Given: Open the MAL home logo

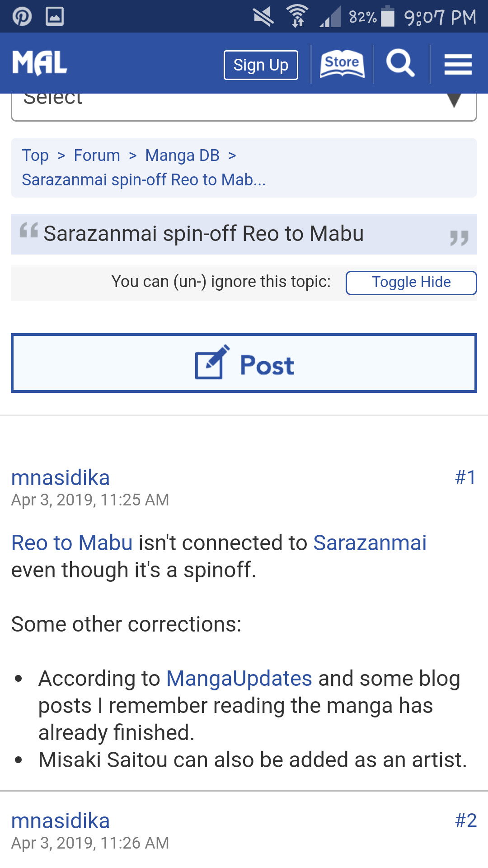Looking at the screenshot, I should tap(40, 63).
